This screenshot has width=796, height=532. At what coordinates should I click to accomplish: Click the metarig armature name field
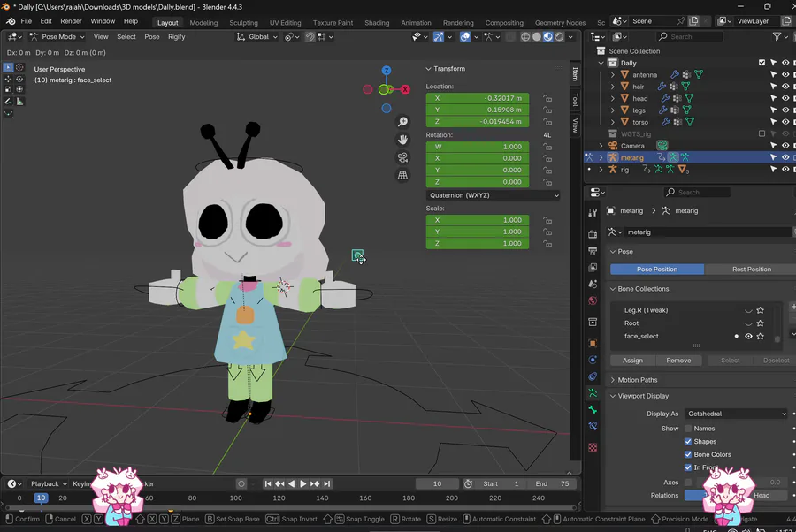point(708,232)
